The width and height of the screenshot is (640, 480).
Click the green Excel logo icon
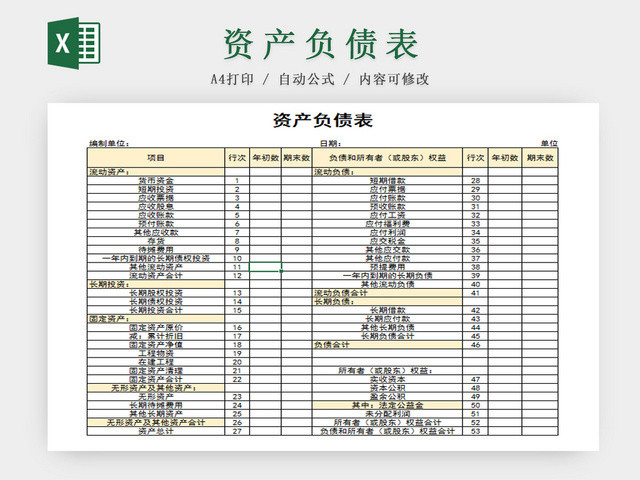click(74, 43)
